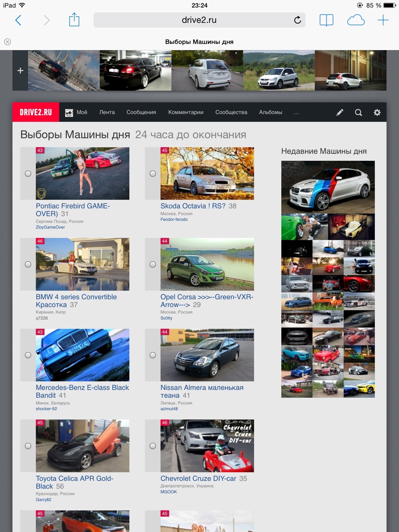399x532 pixels.
Task: Open Chevrolet Cruze DIY-car link
Action: (x=198, y=478)
